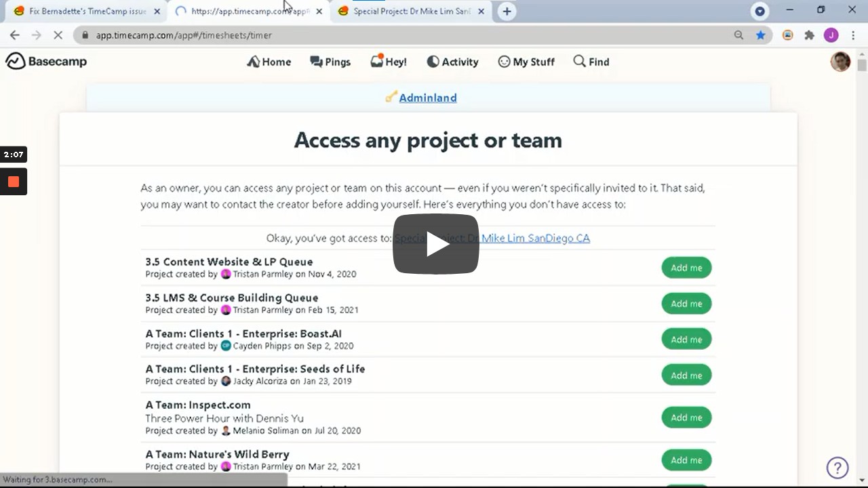868x488 pixels.
Task: Open the help question mark button
Action: [x=837, y=468]
